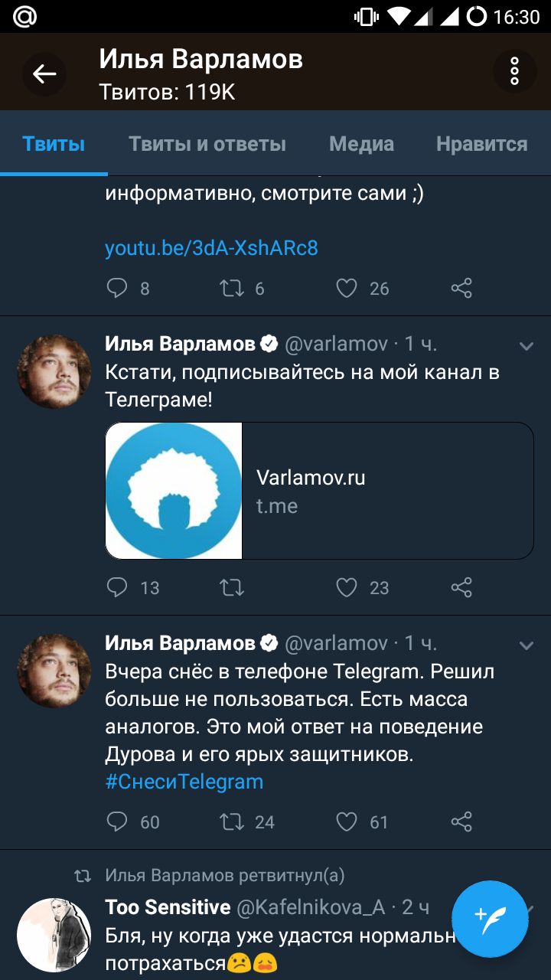Switch to the Медиа tab
551x980 pixels.
(361, 144)
